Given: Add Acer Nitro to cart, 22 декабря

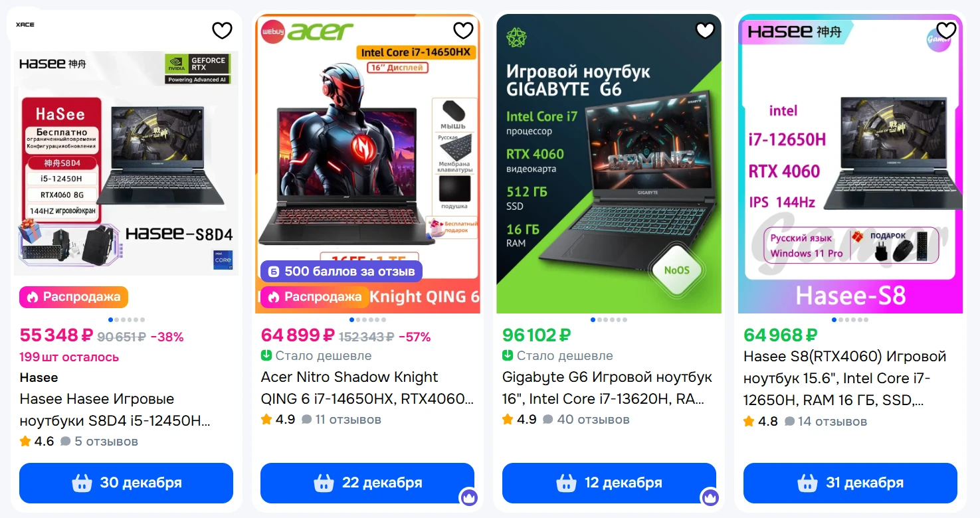Looking at the screenshot, I should tap(367, 483).
